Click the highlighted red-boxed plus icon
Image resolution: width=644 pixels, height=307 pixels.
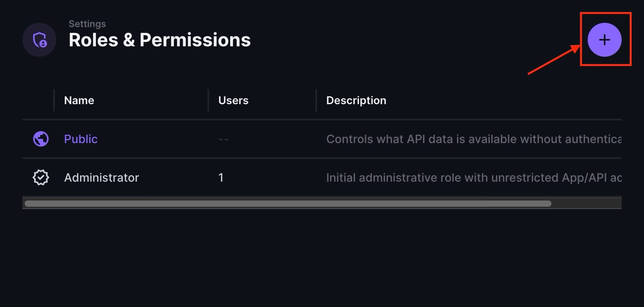(605, 39)
